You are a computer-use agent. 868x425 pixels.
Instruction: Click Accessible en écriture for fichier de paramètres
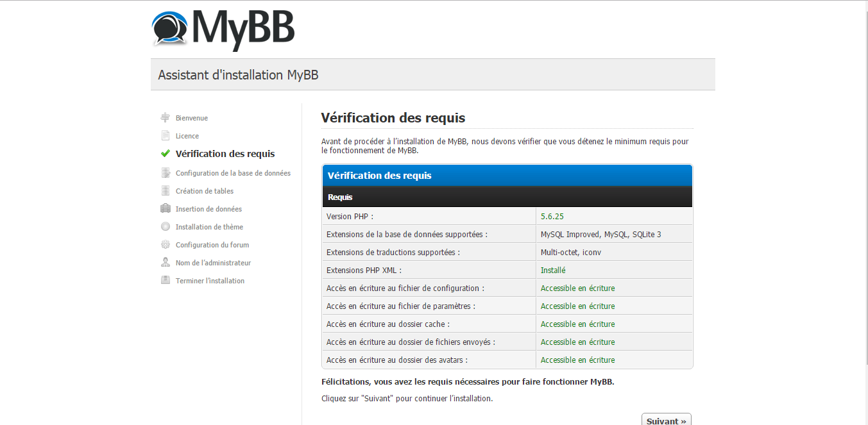pyautogui.click(x=577, y=306)
